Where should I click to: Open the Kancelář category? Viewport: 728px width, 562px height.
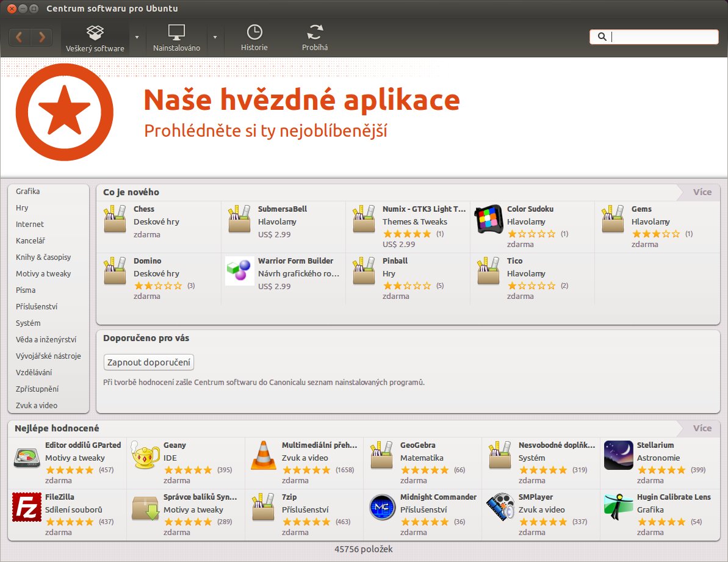pyautogui.click(x=30, y=241)
